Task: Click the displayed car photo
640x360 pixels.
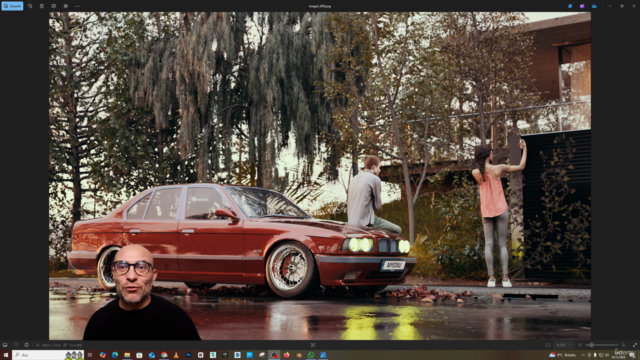Action: (x=320, y=176)
